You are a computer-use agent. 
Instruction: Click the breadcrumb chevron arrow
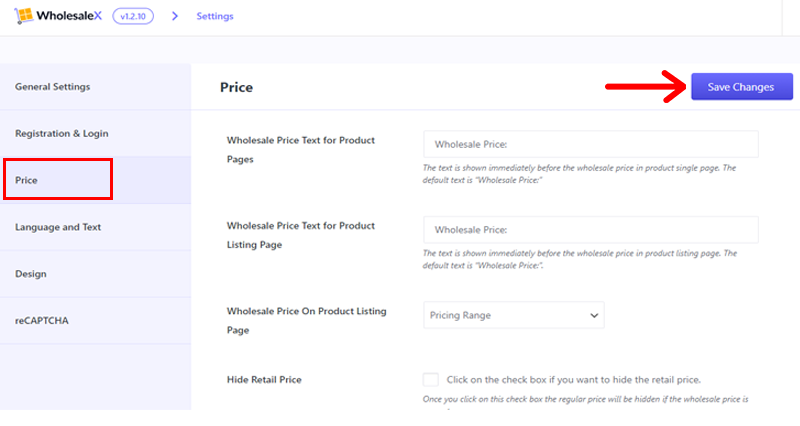[x=175, y=16]
